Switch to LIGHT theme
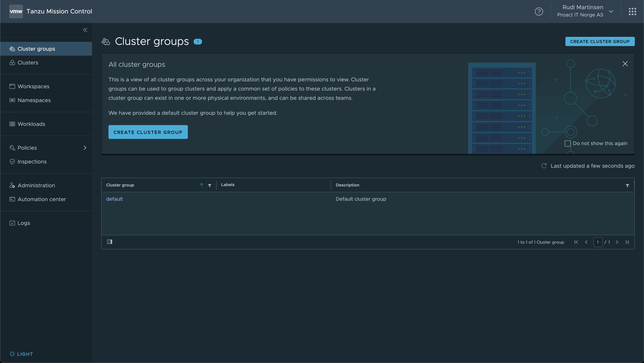This screenshot has width=644, height=363. pos(21,354)
